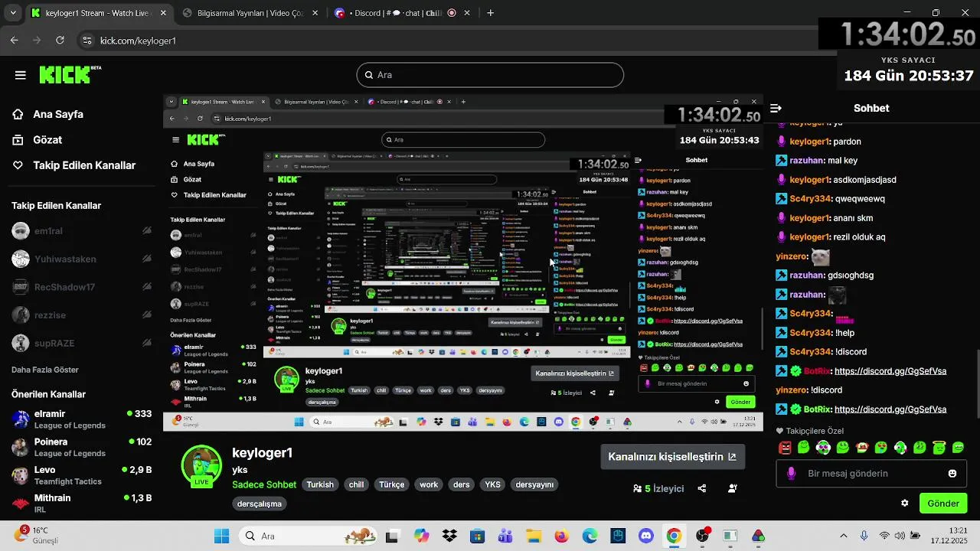This screenshot has height=551, width=980.
Task: Click Kanalınızı kişiselleştirin button
Action: pyautogui.click(x=672, y=457)
